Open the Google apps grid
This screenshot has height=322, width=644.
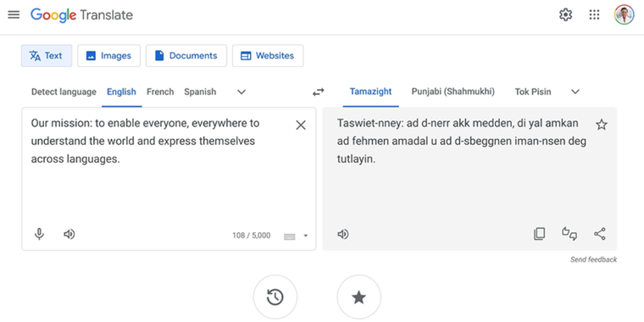[x=594, y=14]
